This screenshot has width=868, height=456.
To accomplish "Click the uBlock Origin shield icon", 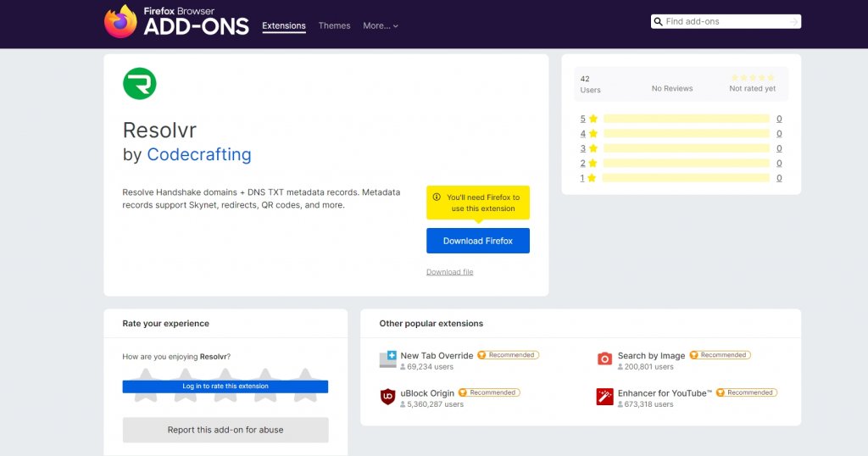I will (388, 397).
